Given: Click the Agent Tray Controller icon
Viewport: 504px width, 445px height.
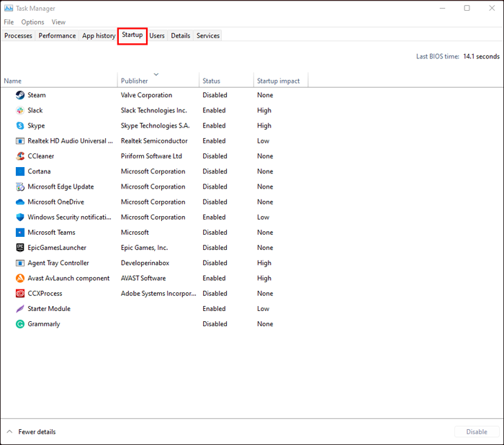Looking at the screenshot, I should coord(20,263).
